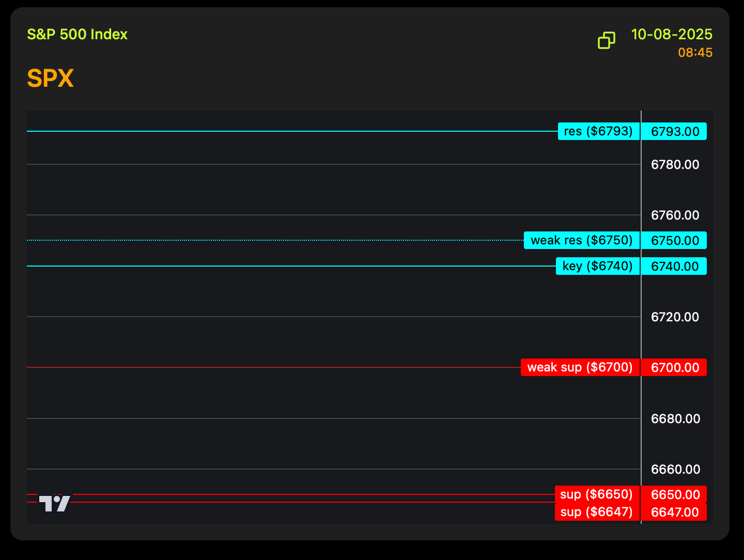Image resolution: width=744 pixels, height=560 pixels.
Task: Select the key ($6740) level label
Action: (x=597, y=266)
